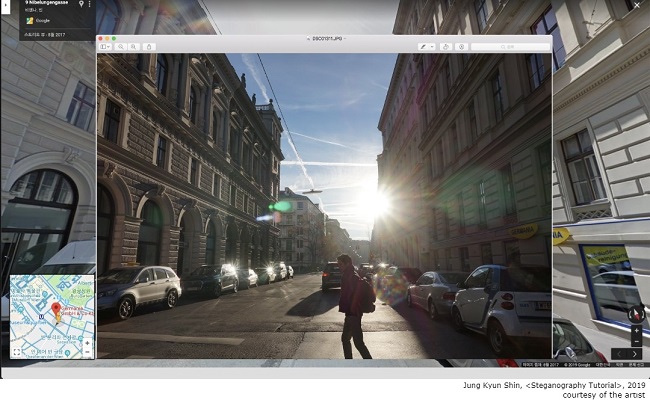650x403 pixels.
Task: Zoom out in the Preview toolbar
Action: [x=121, y=46]
